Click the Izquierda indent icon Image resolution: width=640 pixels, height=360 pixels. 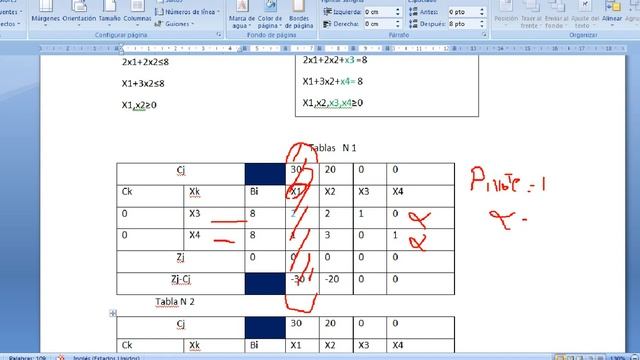click(x=327, y=12)
